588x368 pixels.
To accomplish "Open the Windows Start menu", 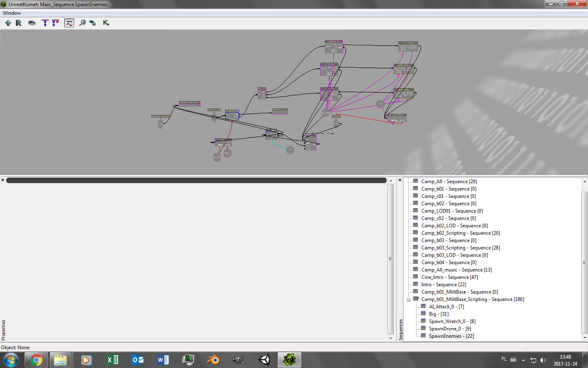I will [x=11, y=360].
